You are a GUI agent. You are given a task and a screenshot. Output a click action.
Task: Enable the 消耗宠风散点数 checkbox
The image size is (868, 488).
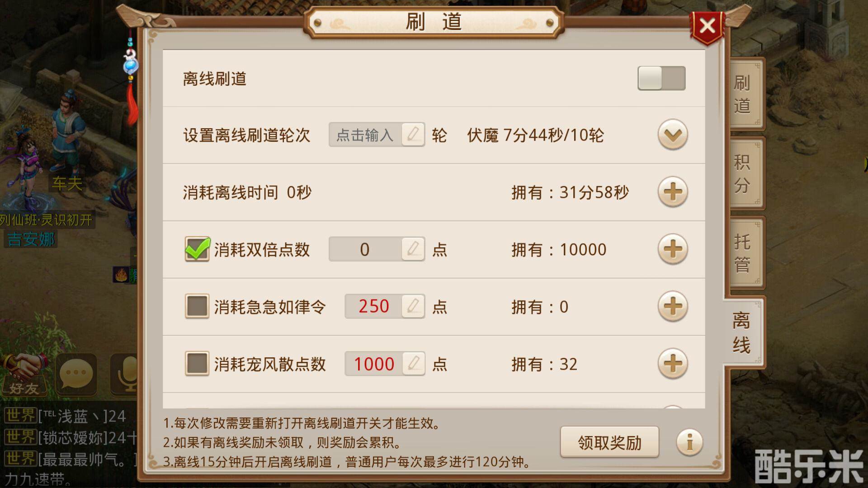pos(197,364)
